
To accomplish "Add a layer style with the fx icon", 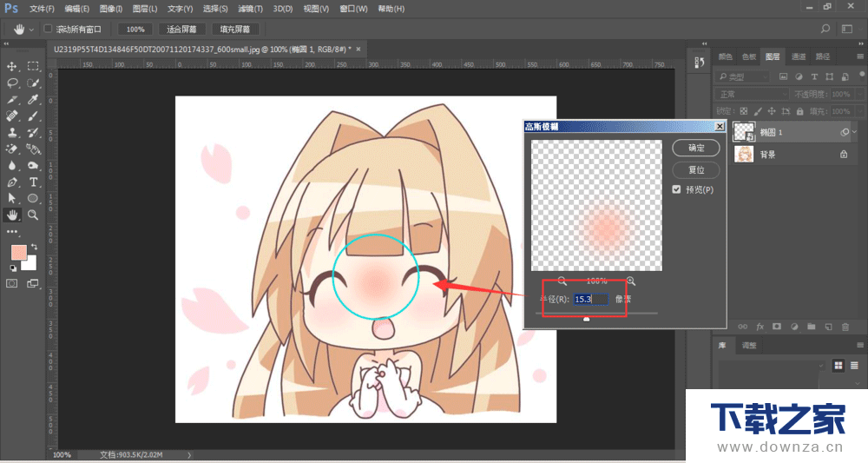I will tap(760, 327).
